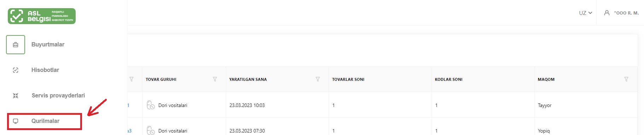Open the Maqom column filter

coord(626,79)
